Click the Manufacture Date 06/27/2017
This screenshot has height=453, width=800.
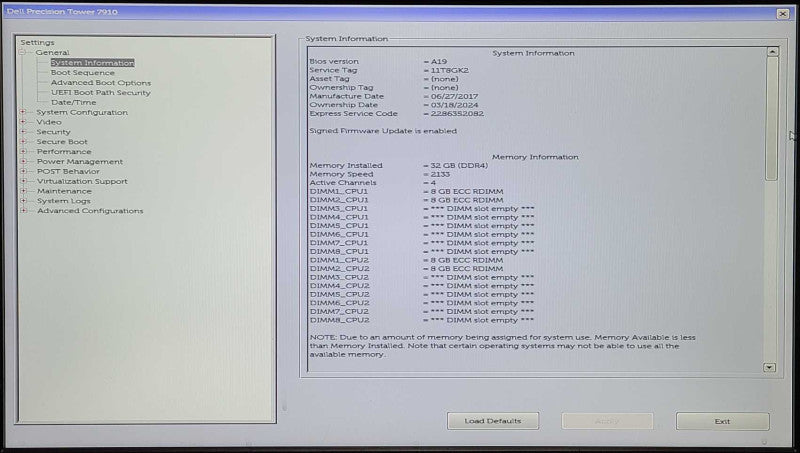[x=454, y=96]
